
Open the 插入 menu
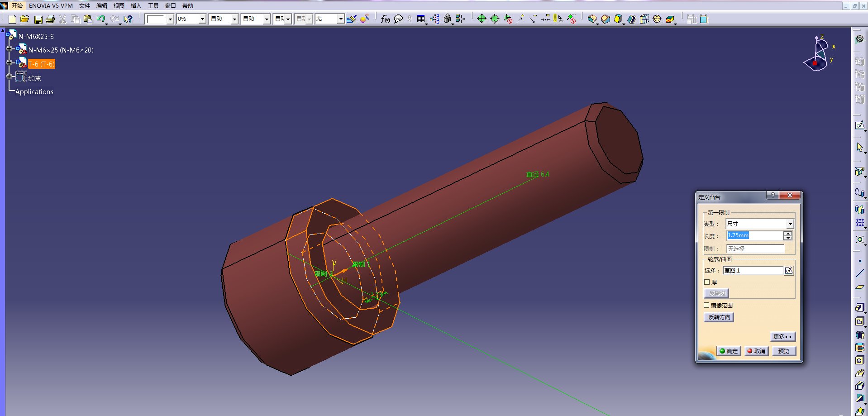point(136,5)
